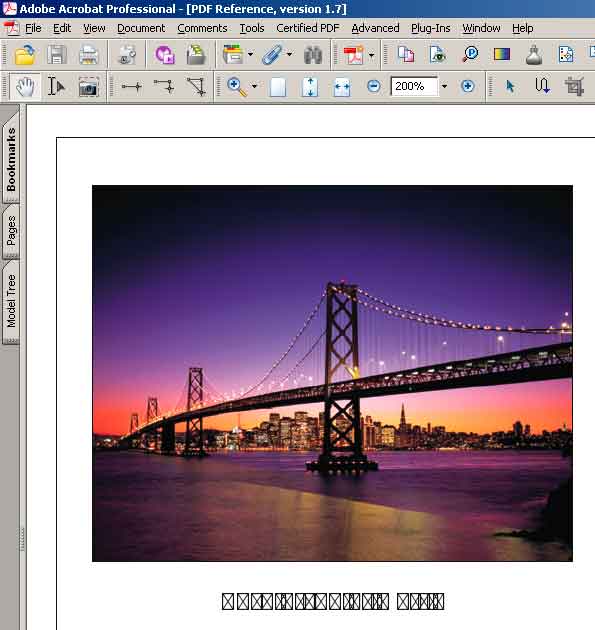This screenshot has width=595, height=630.
Task: Expand the Create PDF dropdown arrow
Action: pyautogui.click(x=372, y=54)
